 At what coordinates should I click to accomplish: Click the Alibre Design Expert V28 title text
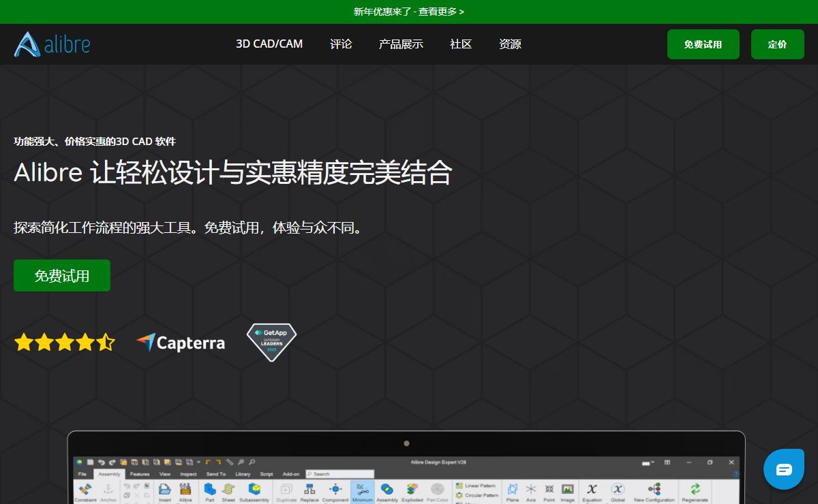(438, 462)
